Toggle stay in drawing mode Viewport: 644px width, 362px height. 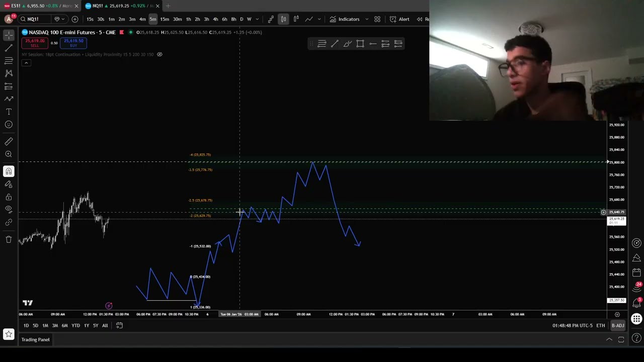9,184
